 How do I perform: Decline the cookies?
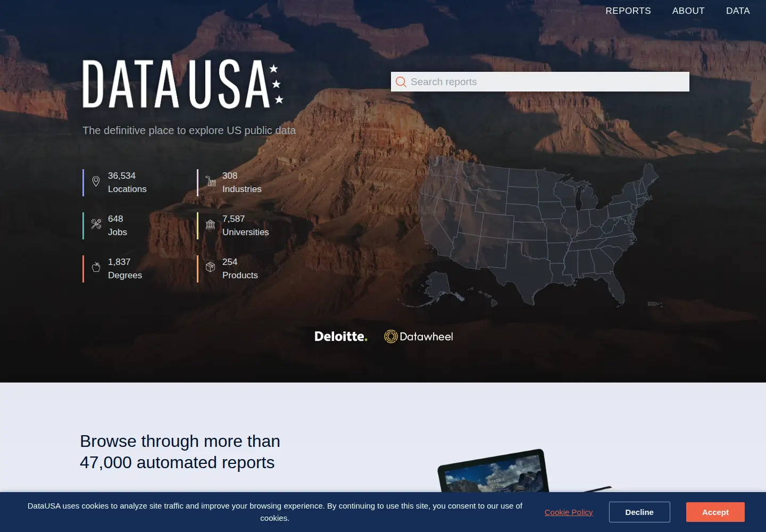(x=639, y=512)
